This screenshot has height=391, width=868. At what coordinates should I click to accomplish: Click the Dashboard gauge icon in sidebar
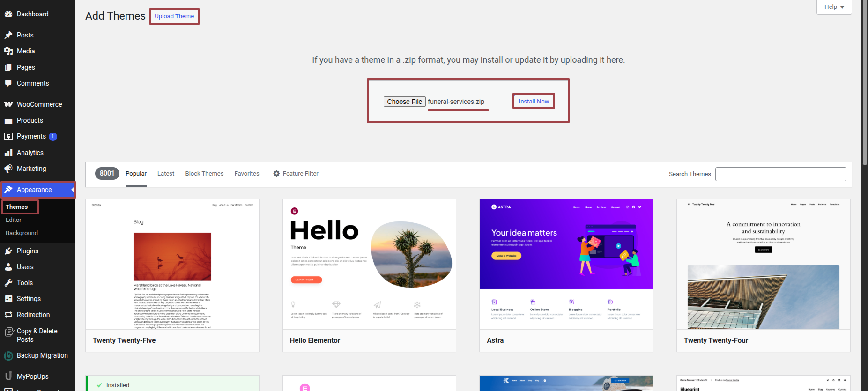tap(8, 14)
